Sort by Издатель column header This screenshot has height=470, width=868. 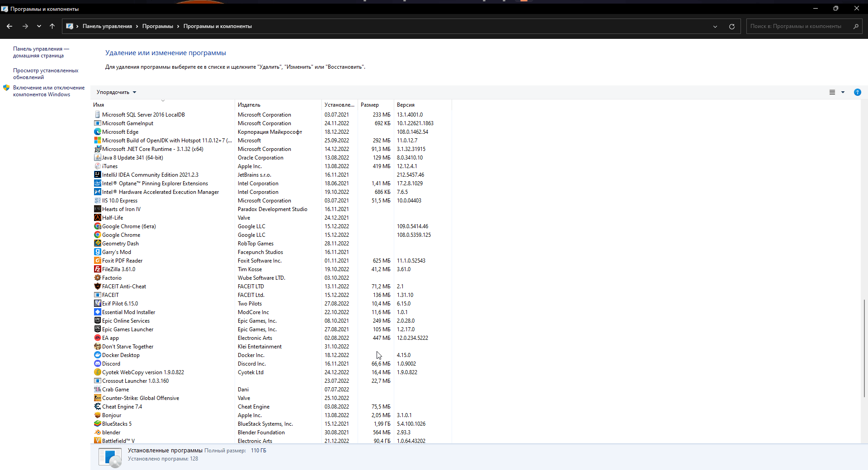(278, 105)
